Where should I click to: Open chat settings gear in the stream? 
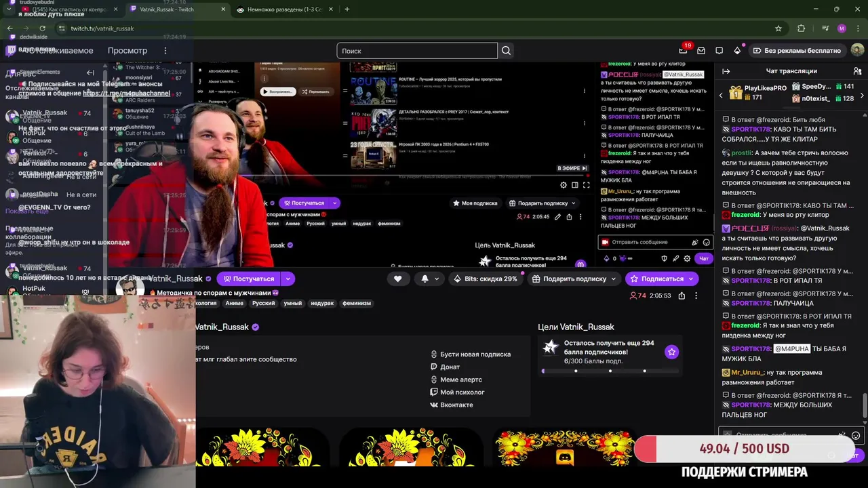pos(687,258)
